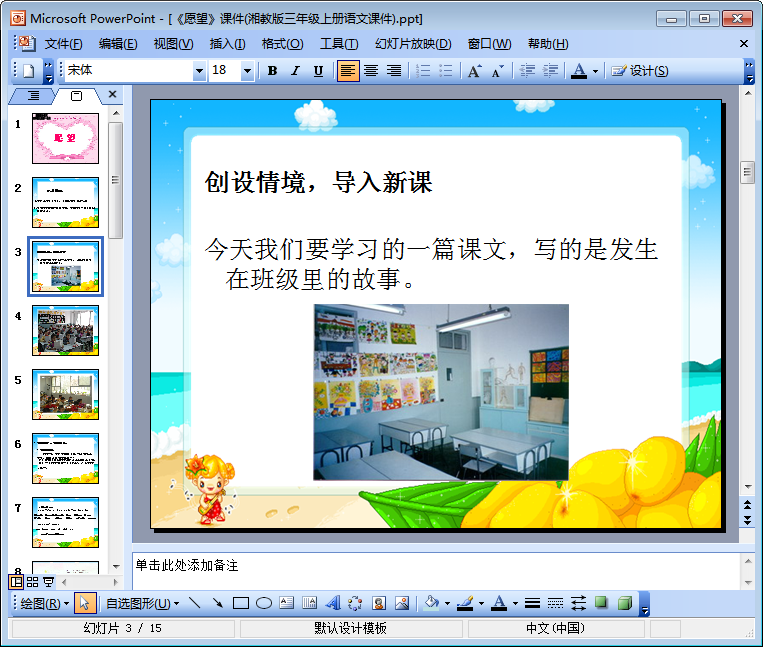This screenshot has height=647, width=763.
Task: Insert a horizontal text box
Action: point(287,604)
